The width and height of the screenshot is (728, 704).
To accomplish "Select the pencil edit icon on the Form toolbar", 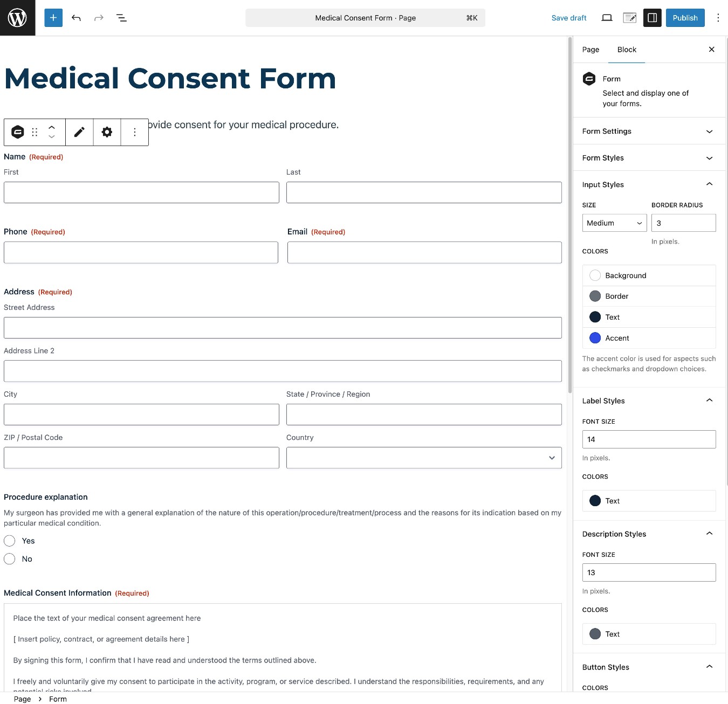I will point(79,132).
